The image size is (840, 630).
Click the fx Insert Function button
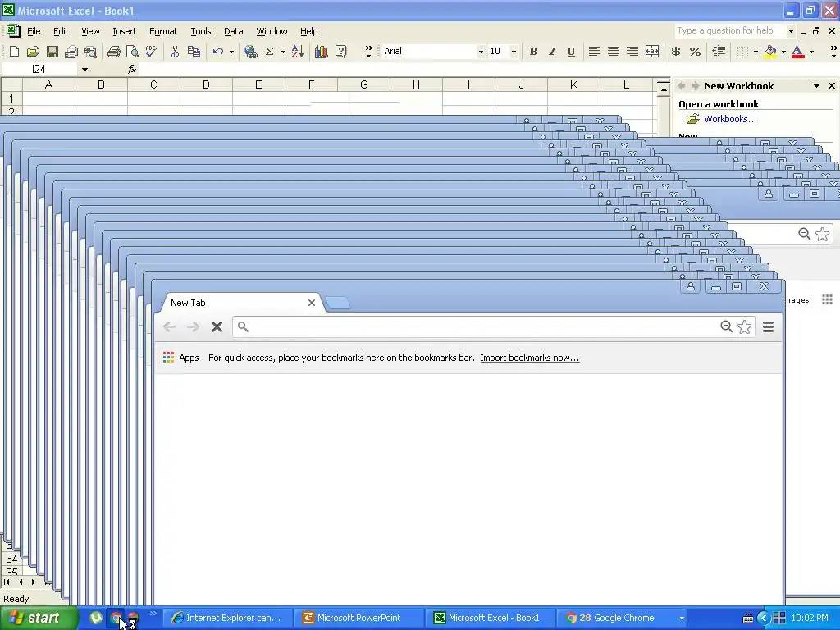[132, 69]
